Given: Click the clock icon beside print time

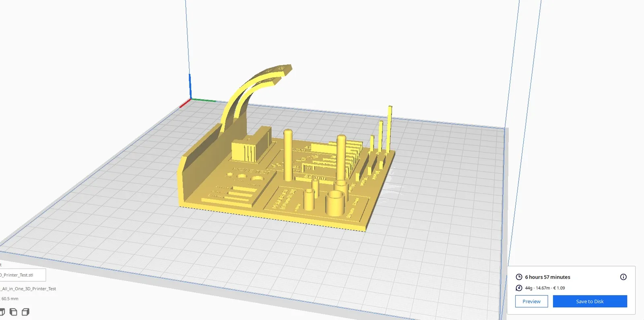Looking at the screenshot, I should point(519,277).
